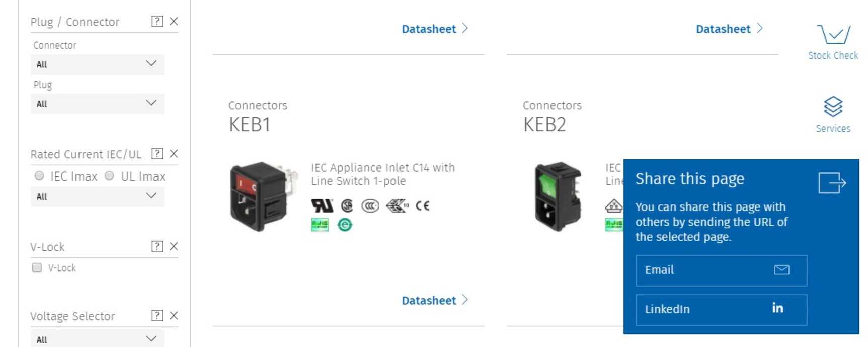Image resolution: width=868 pixels, height=347 pixels.
Task: Clear the Rated Current IEC/UL filter
Action: 174,154
